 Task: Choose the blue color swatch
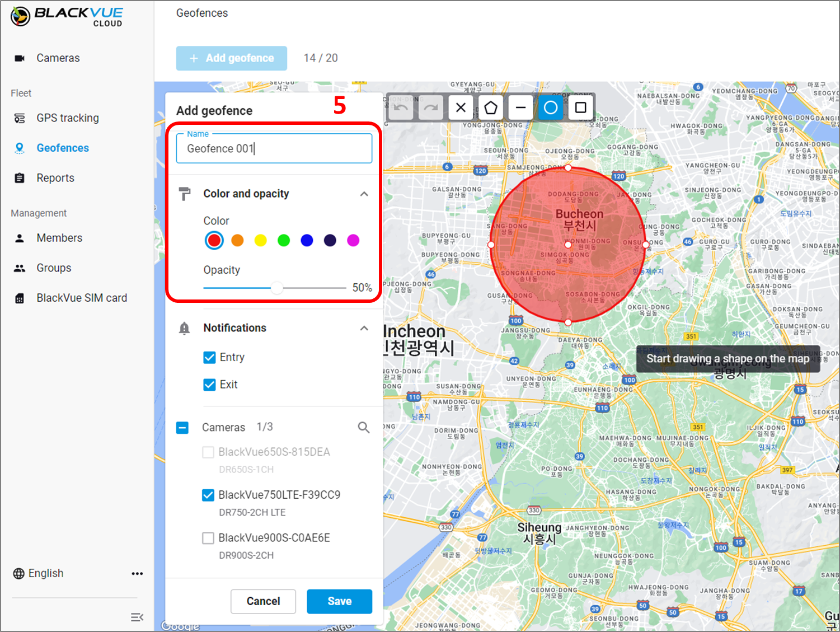307,240
